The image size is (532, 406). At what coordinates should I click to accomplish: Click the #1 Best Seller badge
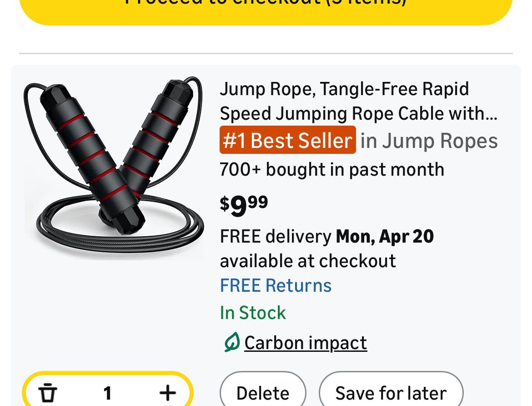pos(287,140)
